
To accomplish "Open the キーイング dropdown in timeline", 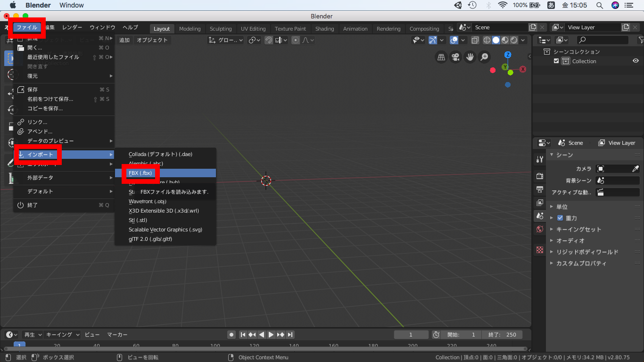I will pos(63,335).
